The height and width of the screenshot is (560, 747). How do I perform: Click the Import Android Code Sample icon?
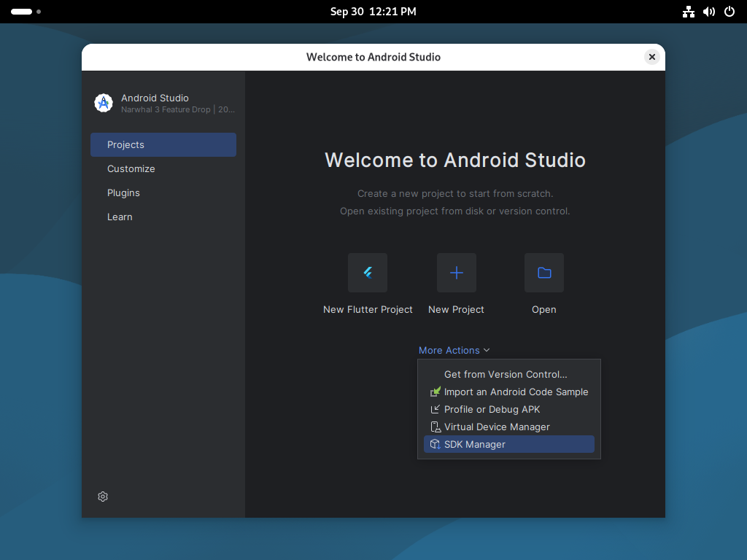(x=435, y=392)
